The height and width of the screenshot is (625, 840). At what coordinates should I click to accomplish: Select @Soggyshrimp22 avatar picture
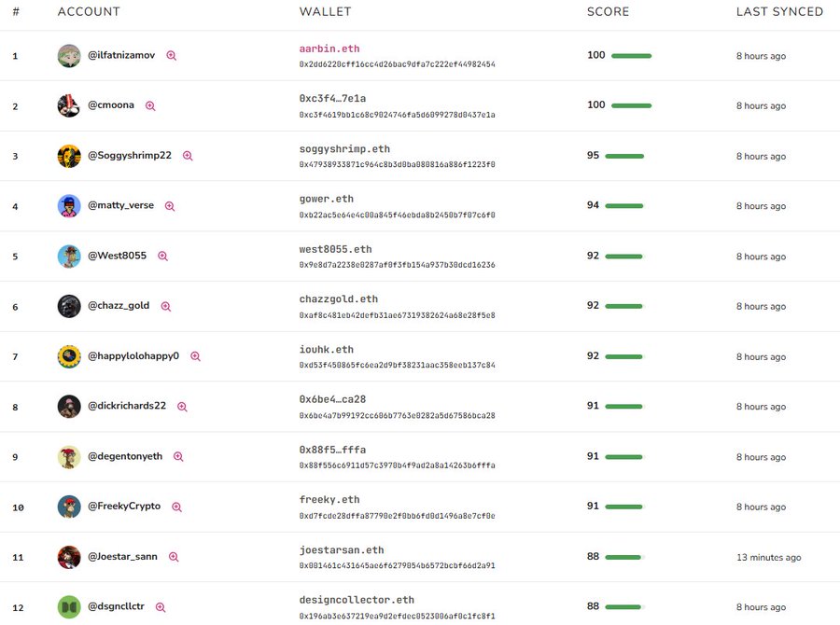click(x=69, y=156)
